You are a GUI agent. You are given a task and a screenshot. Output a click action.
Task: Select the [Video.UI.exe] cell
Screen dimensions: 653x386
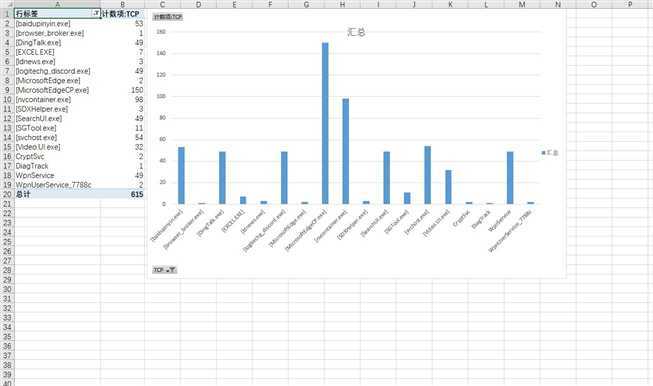coord(57,147)
